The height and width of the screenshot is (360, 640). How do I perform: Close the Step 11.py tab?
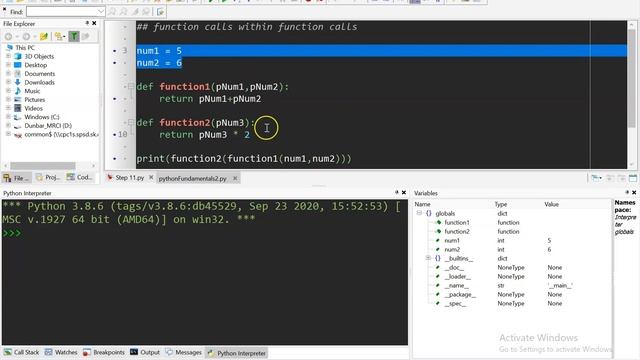click(x=151, y=178)
